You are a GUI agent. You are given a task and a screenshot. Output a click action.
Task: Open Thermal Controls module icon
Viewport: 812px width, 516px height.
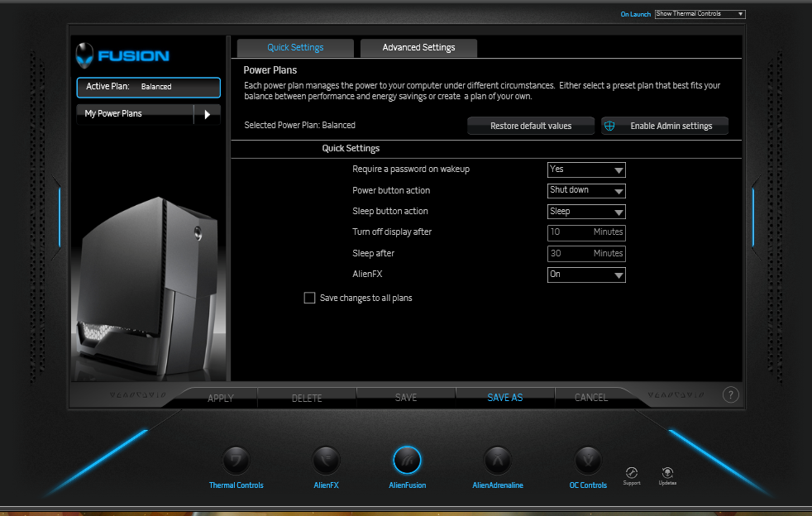coord(236,460)
